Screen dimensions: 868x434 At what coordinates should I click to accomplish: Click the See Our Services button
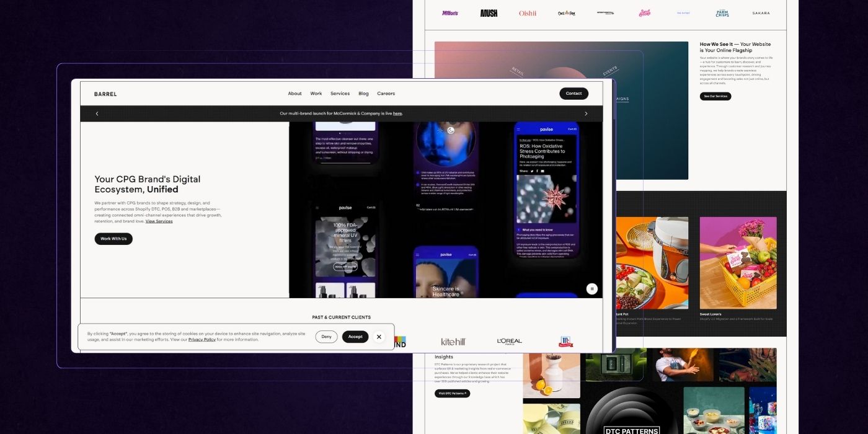[715, 96]
